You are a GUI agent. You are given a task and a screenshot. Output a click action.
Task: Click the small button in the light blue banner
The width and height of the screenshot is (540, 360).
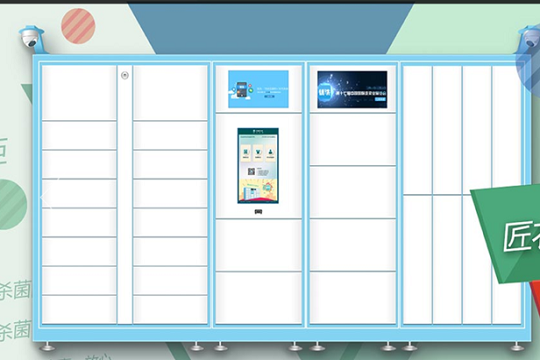(269, 96)
